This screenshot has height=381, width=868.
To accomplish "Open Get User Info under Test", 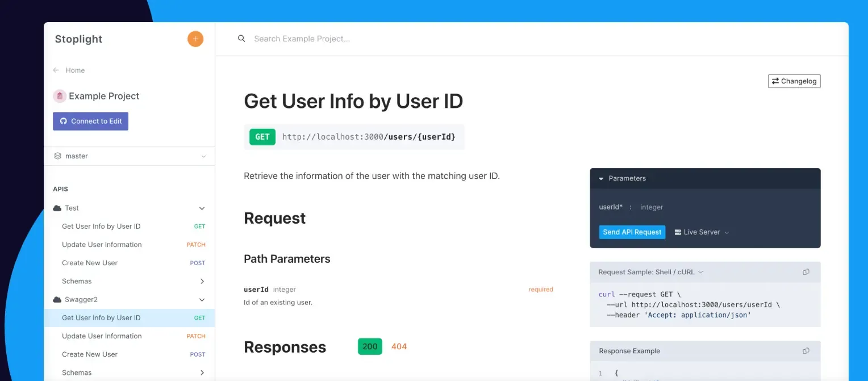I will point(130,227).
